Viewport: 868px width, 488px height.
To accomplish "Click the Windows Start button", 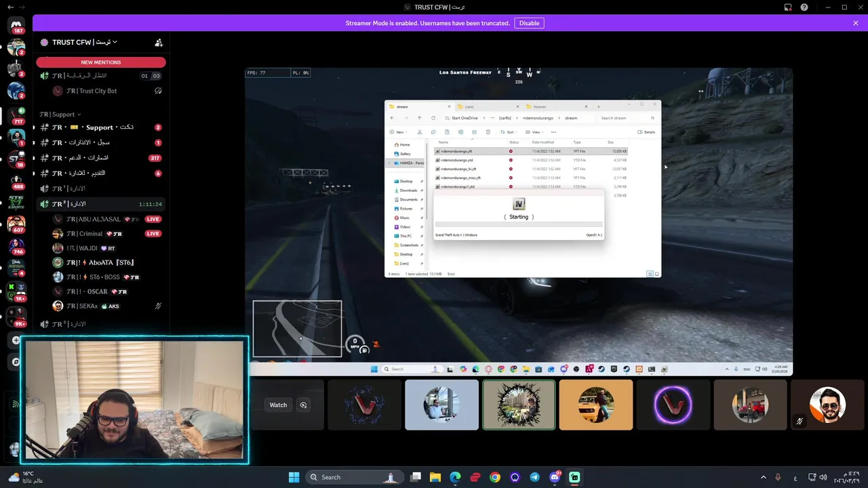I will (294, 477).
